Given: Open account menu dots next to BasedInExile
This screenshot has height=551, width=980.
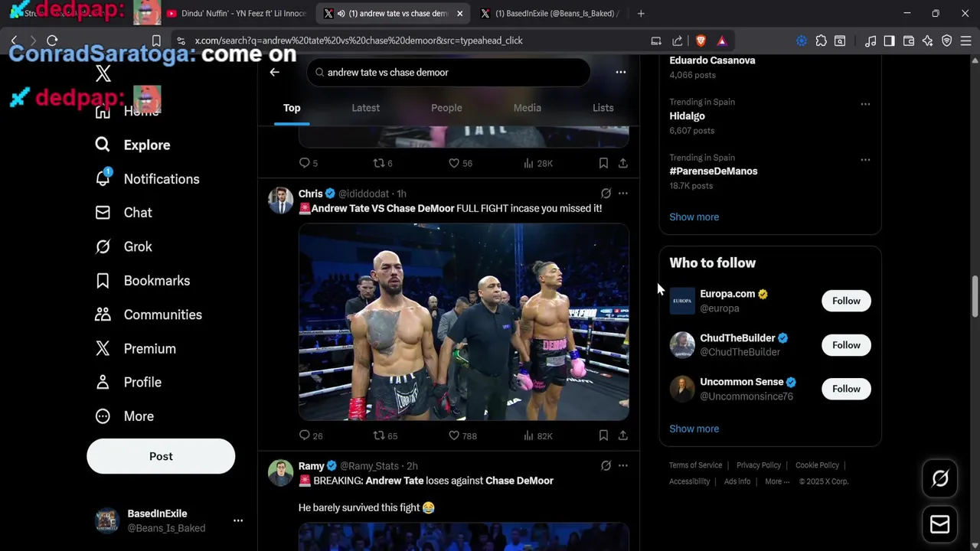Looking at the screenshot, I should pyautogui.click(x=238, y=520).
